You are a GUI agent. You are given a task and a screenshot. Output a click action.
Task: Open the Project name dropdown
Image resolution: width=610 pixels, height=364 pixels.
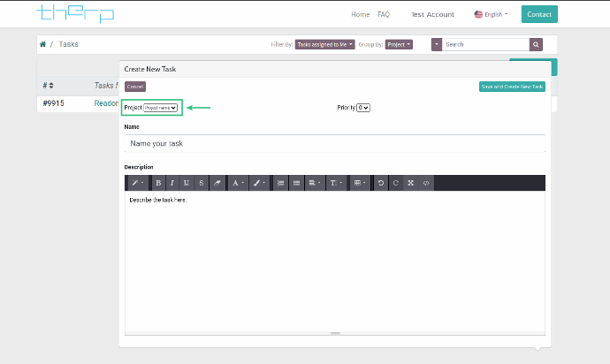point(161,108)
